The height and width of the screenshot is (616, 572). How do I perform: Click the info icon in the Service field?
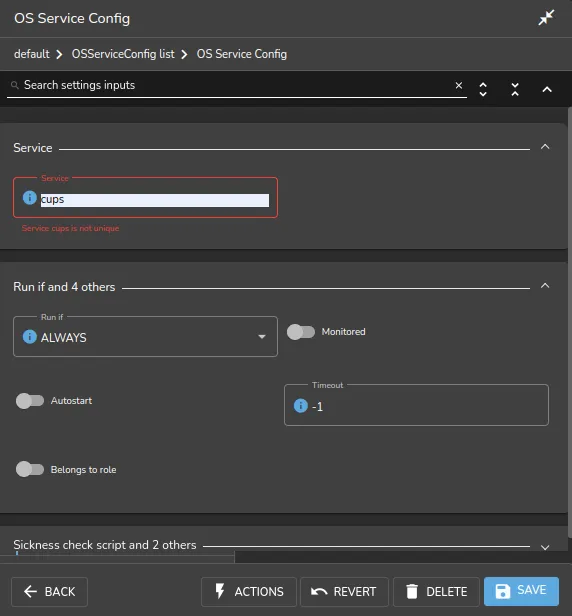pyautogui.click(x=29, y=198)
